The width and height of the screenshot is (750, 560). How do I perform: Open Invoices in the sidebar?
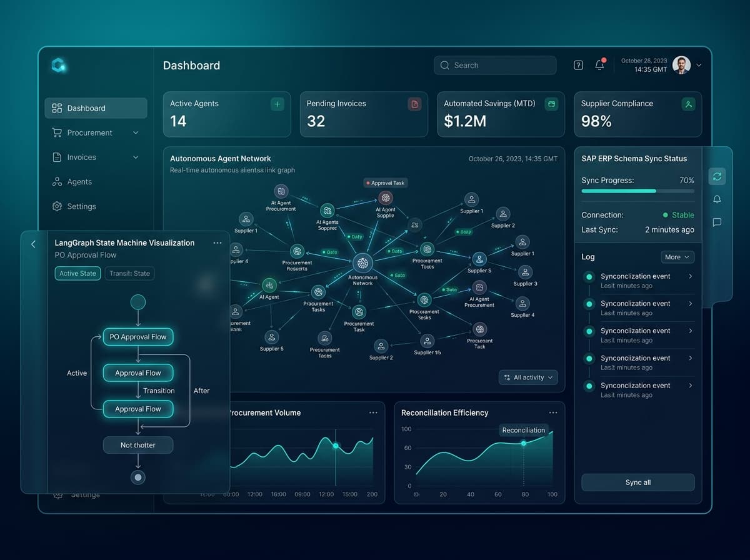[x=96, y=157]
